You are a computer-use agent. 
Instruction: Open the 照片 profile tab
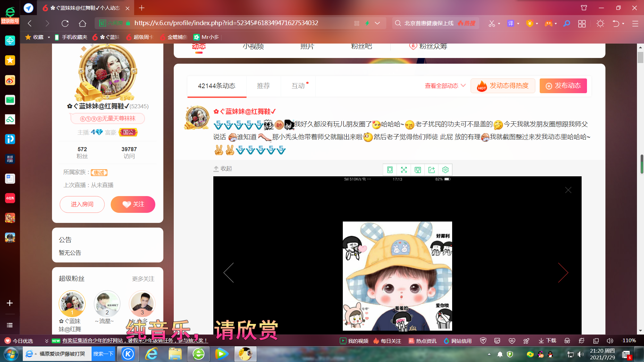point(307,47)
